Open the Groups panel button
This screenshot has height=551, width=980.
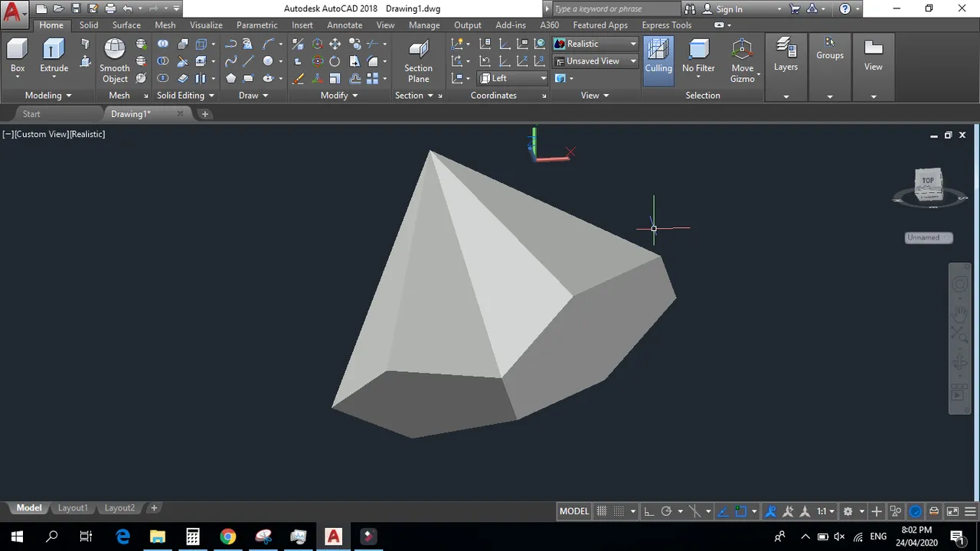pos(829,48)
